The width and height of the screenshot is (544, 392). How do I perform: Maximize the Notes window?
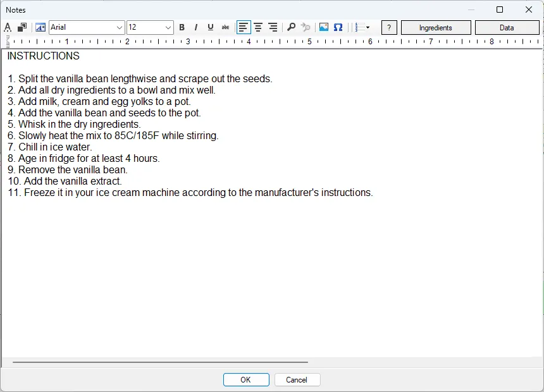pos(500,9)
